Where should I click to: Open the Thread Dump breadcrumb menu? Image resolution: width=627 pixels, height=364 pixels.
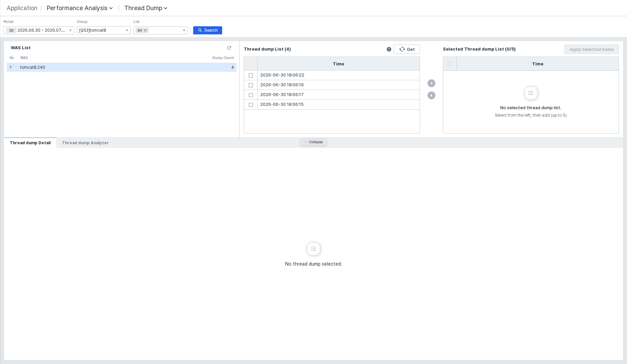pos(146,8)
